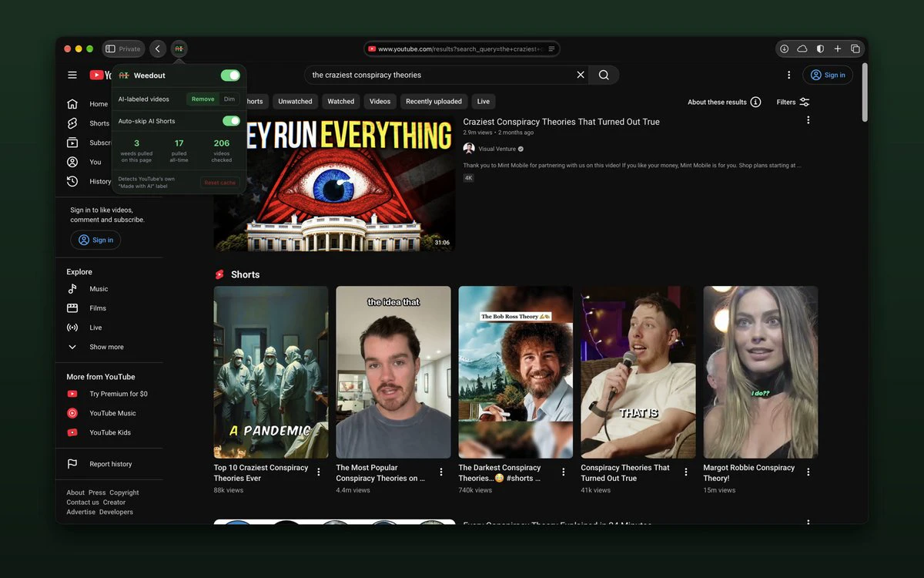The height and width of the screenshot is (578, 924).
Task: Open the THEY RUN EVERYTHING video thumbnail
Action: [334, 183]
